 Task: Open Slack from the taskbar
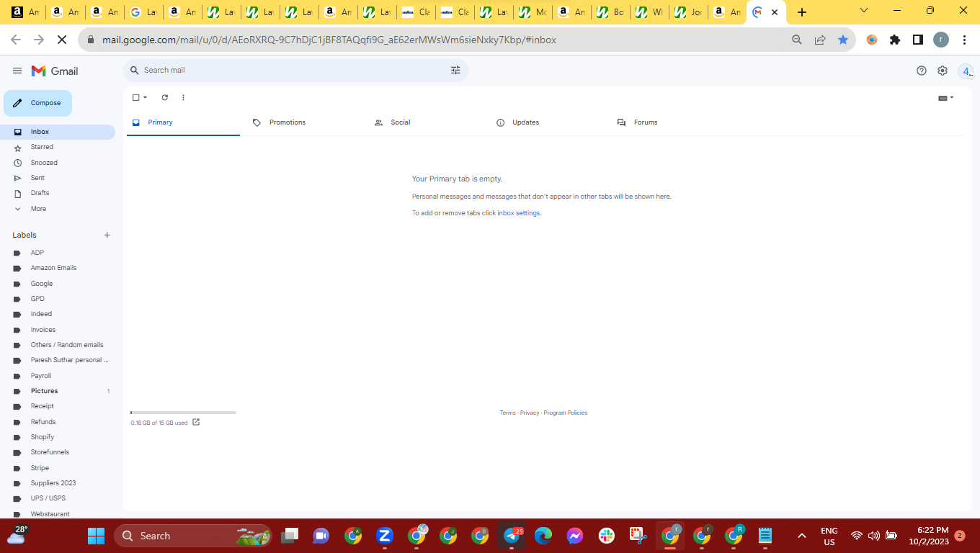pos(606,536)
